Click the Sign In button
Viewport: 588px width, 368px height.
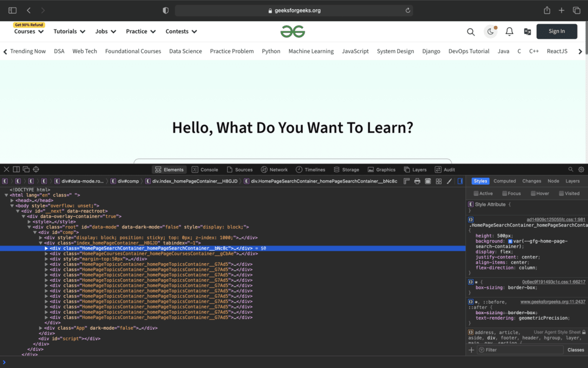tap(556, 32)
